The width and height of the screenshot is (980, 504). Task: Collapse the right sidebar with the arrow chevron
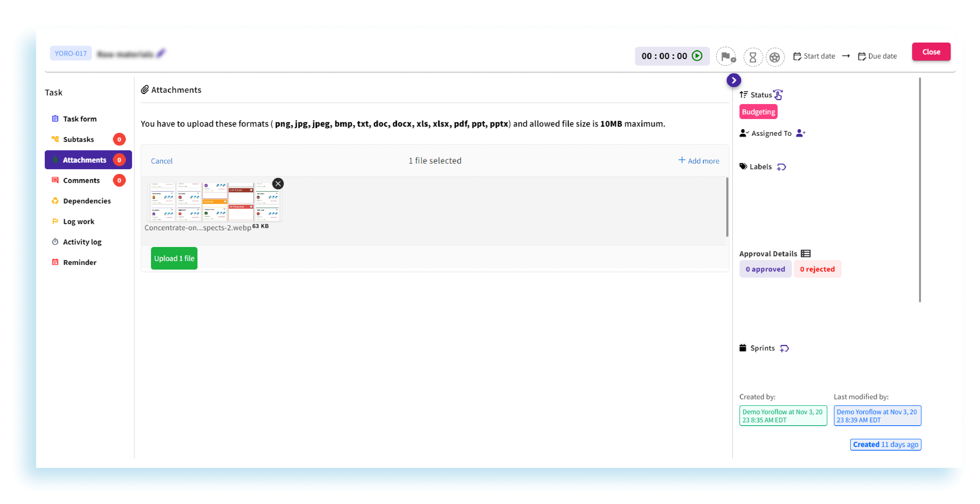click(x=734, y=80)
